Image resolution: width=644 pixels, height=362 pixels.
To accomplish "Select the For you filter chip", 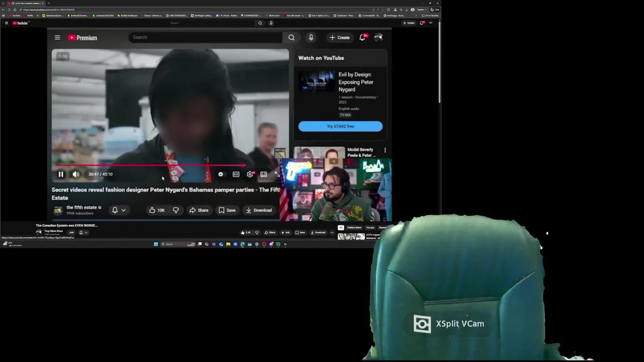I will (x=370, y=227).
